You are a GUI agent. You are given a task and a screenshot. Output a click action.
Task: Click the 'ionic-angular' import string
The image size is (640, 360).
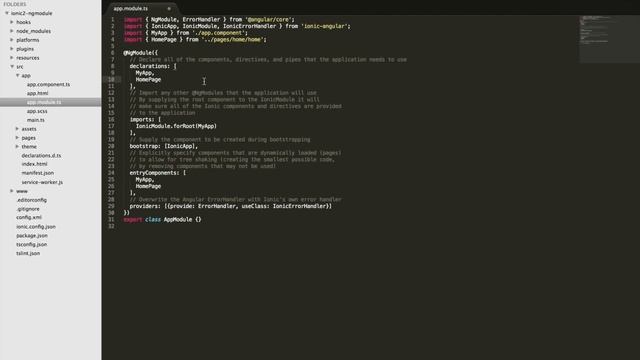(324, 26)
